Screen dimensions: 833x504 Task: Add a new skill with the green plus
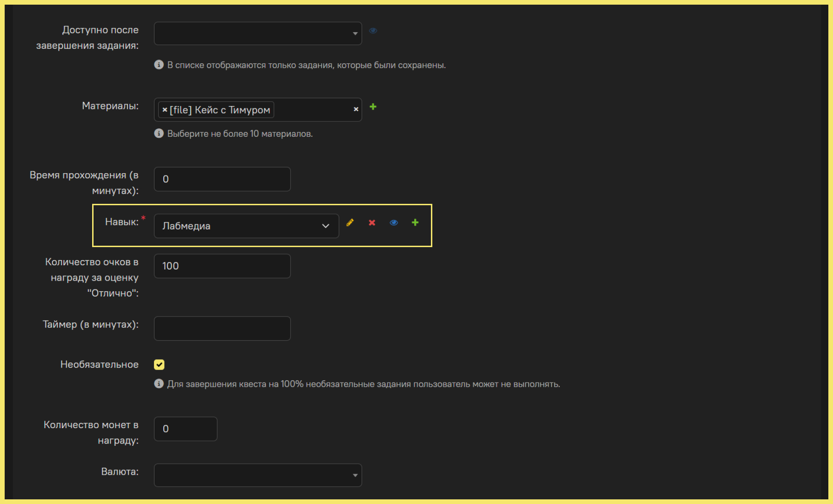415,222
